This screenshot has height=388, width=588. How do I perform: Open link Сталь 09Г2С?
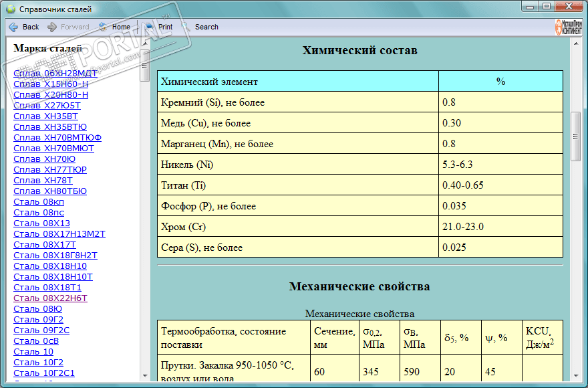pos(41,330)
